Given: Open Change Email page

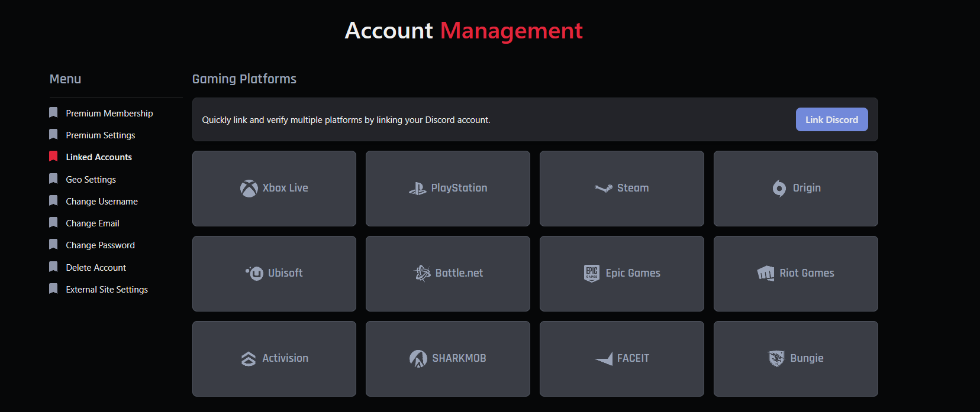Looking at the screenshot, I should point(93,223).
